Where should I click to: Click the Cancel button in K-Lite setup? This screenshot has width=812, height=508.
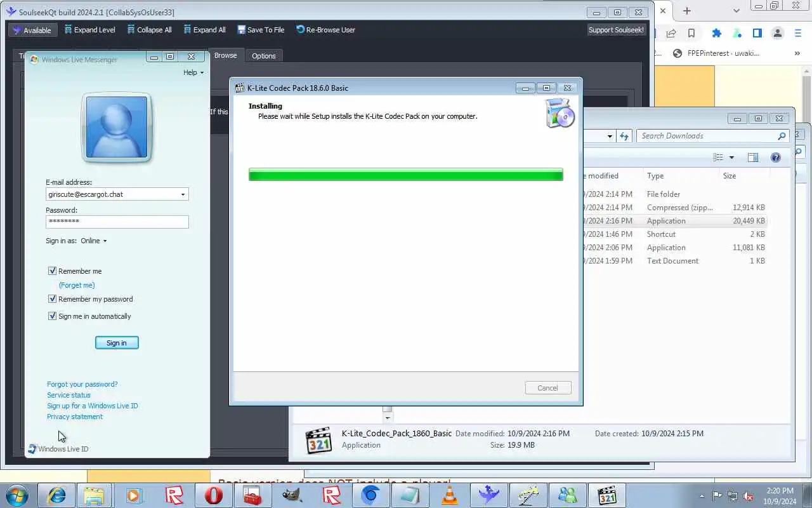(548, 388)
